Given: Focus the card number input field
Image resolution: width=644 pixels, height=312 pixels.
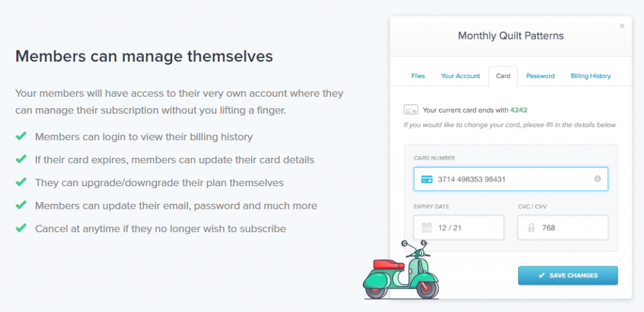Looking at the screenshot, I should [511, 179].
